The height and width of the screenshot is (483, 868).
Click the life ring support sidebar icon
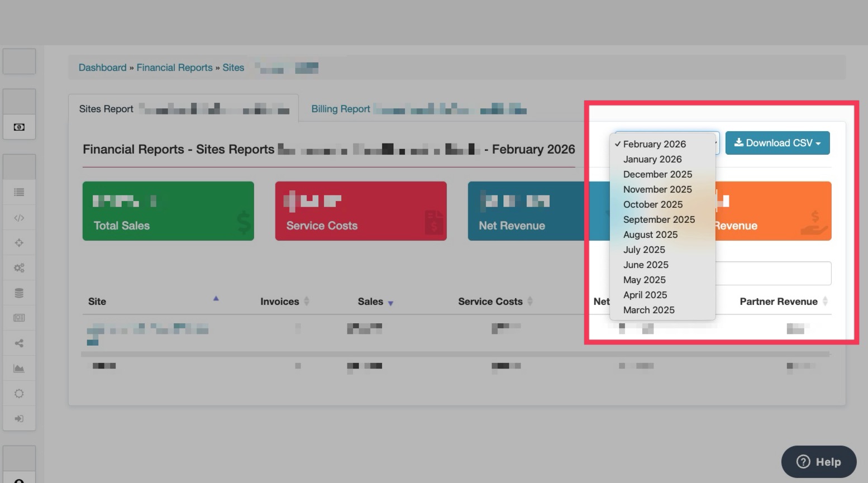(19, 394)
